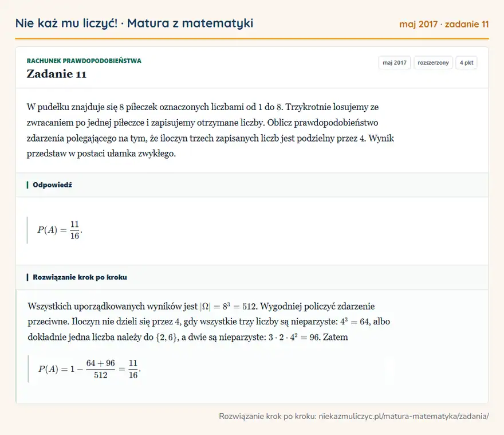
Task: Click the 'rozszerzony' tag badge
Action: coord(433,62)
